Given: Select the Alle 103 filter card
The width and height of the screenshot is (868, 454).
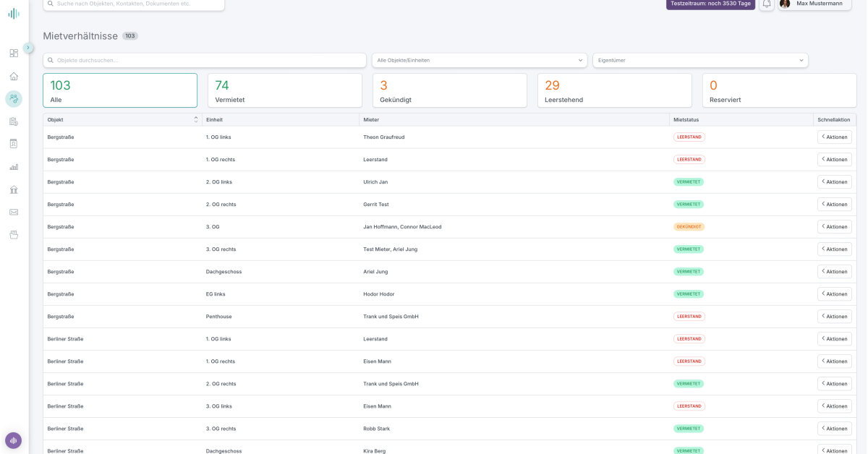Looking at the screenshot, I should (x=120, y=90).
